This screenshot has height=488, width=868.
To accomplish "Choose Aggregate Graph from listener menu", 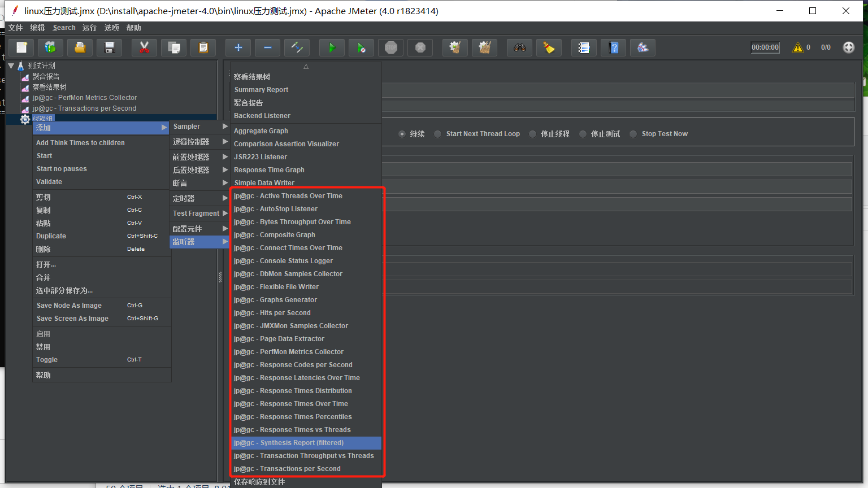I will pyautogui.click(x=306, y=131).
